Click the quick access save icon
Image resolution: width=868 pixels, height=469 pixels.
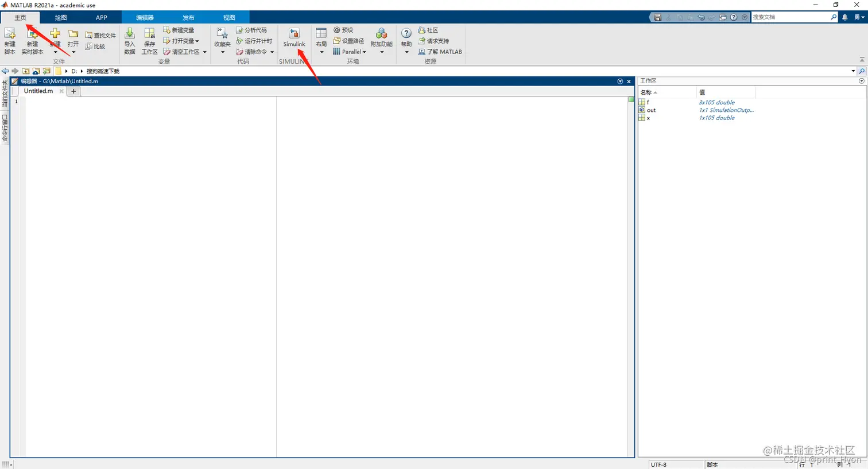pyautogui.click(x=658, y=17)
